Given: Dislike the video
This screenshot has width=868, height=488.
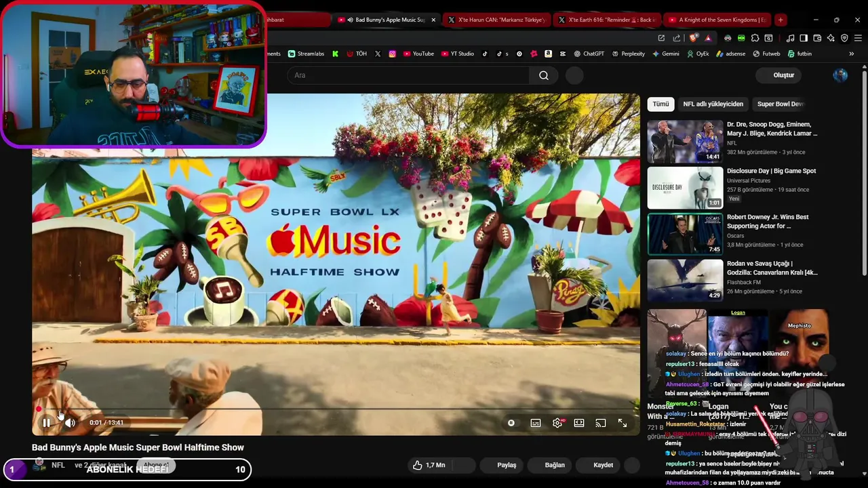Looking at the screenshot, I should pos(462,465).
